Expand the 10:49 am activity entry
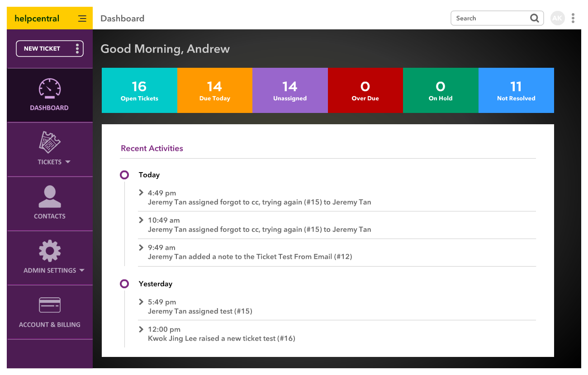The image size is (588, 375). point(141,220)
